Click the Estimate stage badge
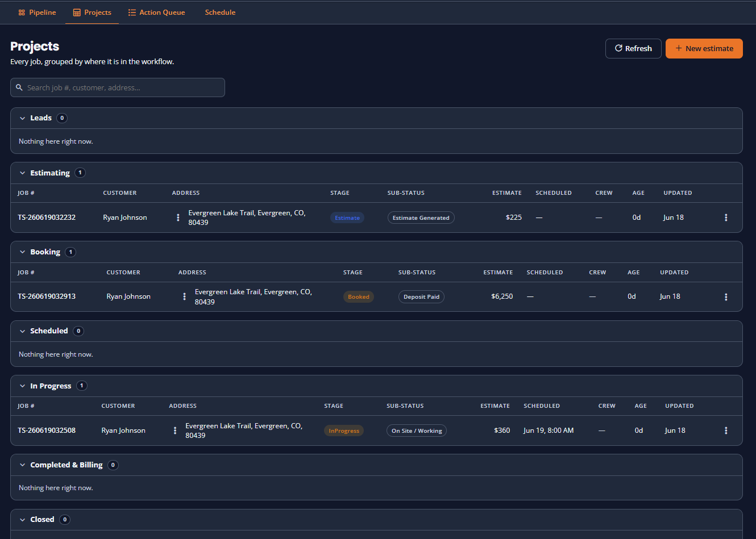This screenshot has height=539, width=756. click(x=347, y=218)
